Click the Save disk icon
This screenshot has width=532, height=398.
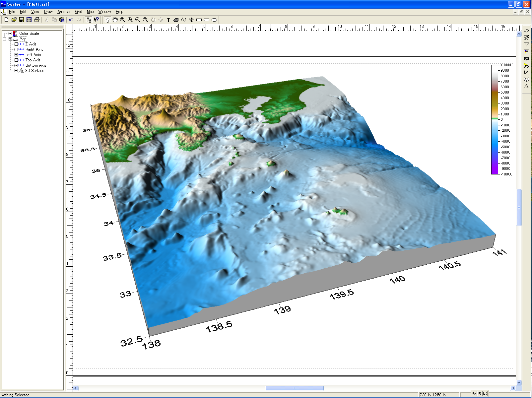click(x=22, y=20)
